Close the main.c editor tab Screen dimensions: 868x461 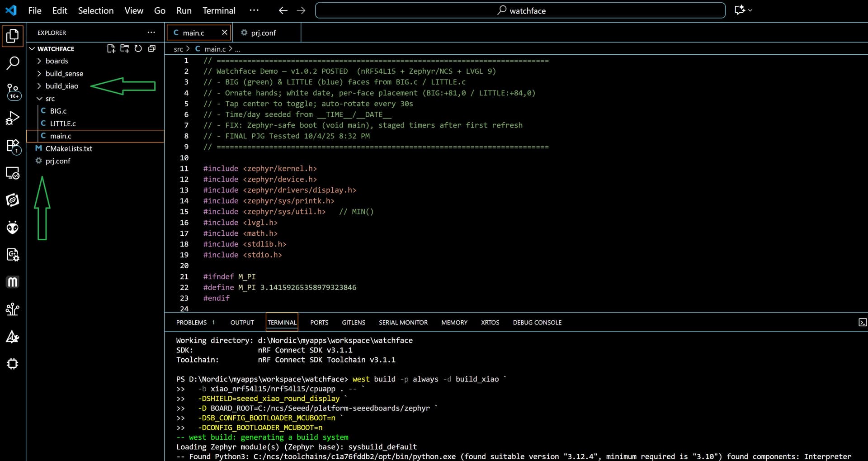click(x=224, y=33)
